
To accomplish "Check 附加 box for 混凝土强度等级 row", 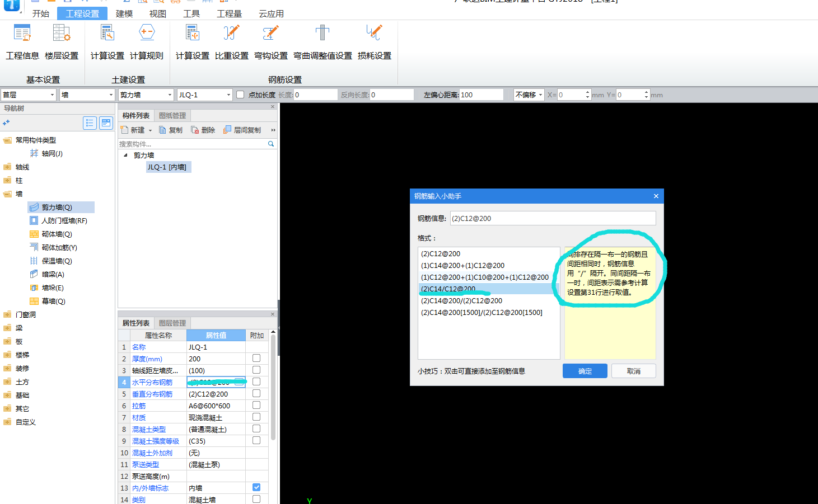I will tap(256, 440).
